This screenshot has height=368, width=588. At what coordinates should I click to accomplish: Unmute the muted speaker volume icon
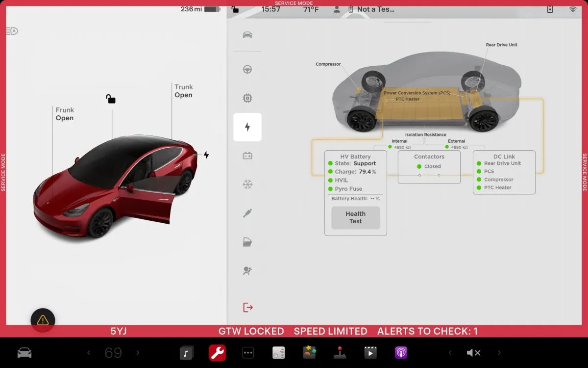click(x=473, y=353)
